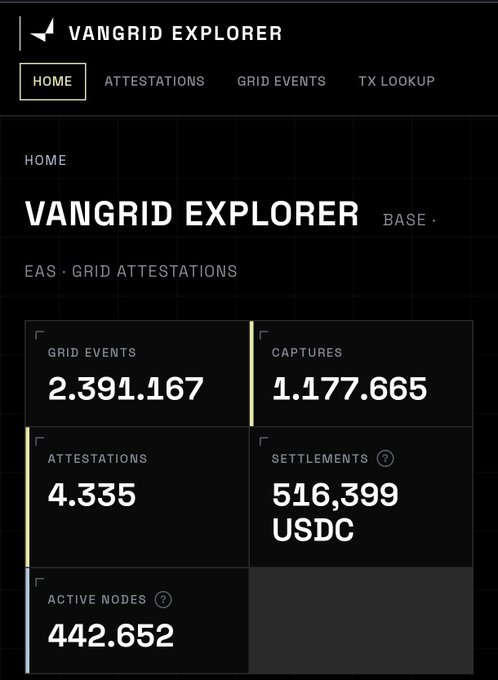Click the corner marker on Attestations card
The width and height of the screenshot is (498, 680).
pyautogui.click(x=39, y=441)
